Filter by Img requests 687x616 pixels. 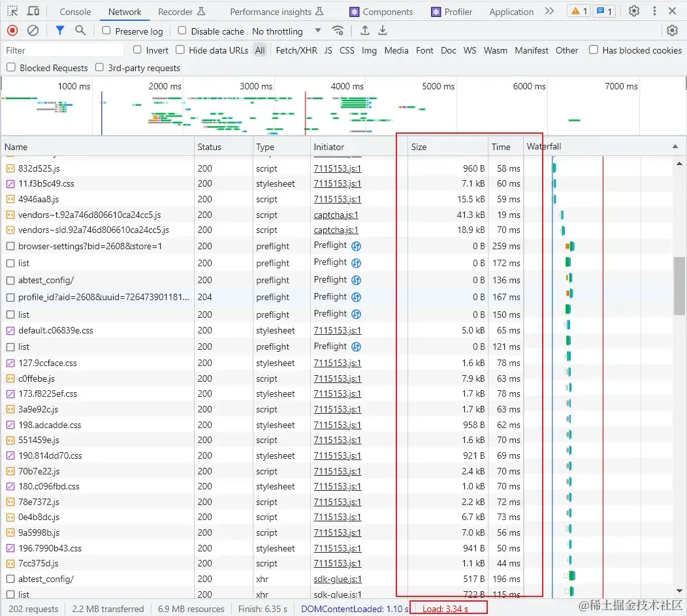(x=369, y=50)
